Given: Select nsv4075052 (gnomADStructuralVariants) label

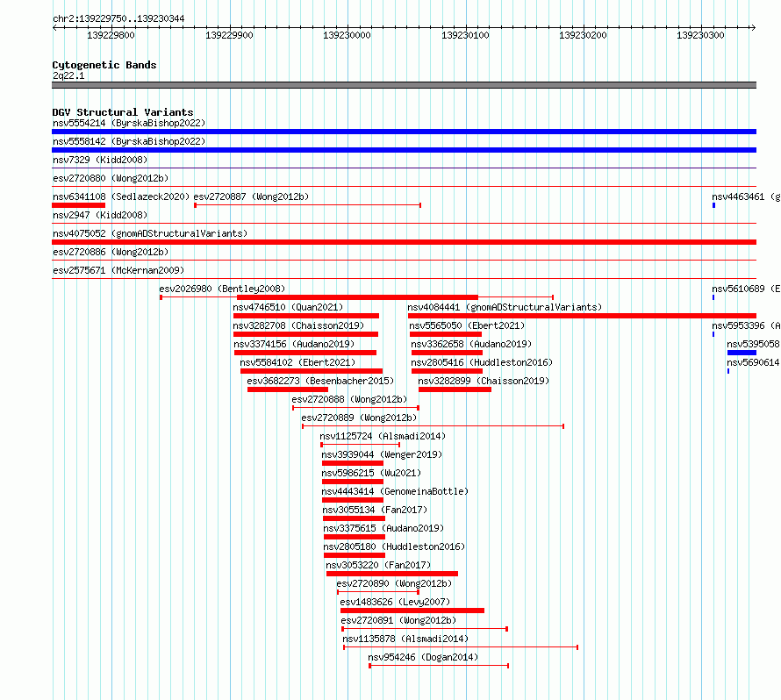Looking at the screenshot, I should click(150, 233).
